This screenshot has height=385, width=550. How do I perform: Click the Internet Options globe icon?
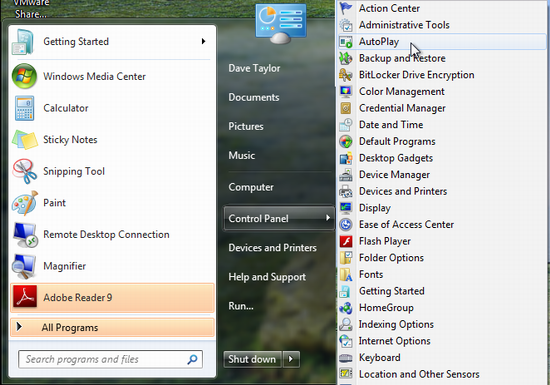click(x=346, y=341)
